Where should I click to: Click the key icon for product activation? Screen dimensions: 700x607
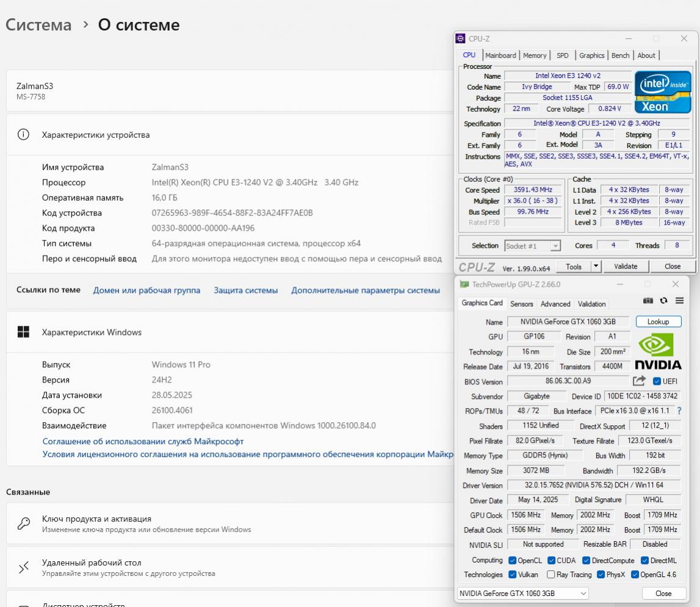pos(24,523)
